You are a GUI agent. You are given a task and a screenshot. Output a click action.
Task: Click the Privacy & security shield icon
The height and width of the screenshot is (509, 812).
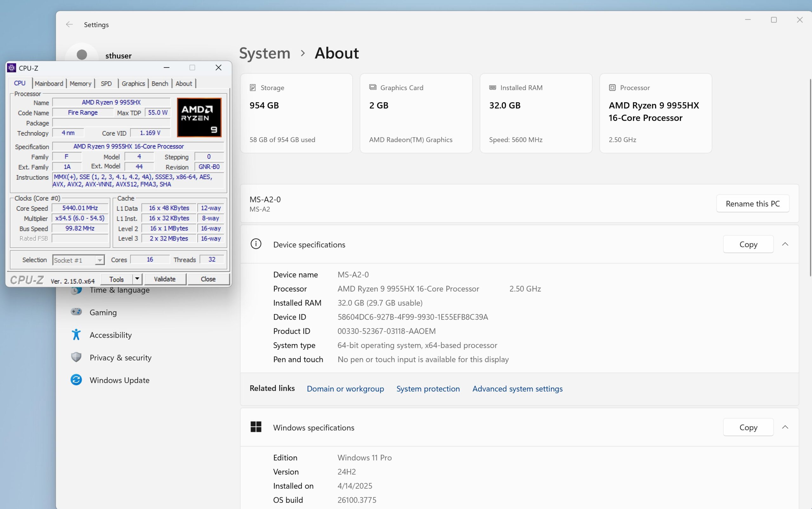(76, 357)
